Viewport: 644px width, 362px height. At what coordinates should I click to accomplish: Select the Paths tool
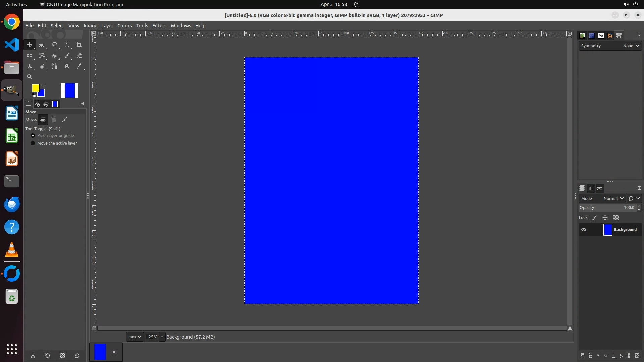(x=54, y=66)
